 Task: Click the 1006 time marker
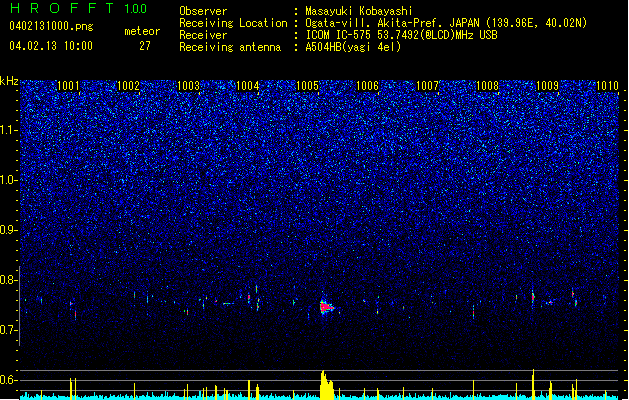367,85
